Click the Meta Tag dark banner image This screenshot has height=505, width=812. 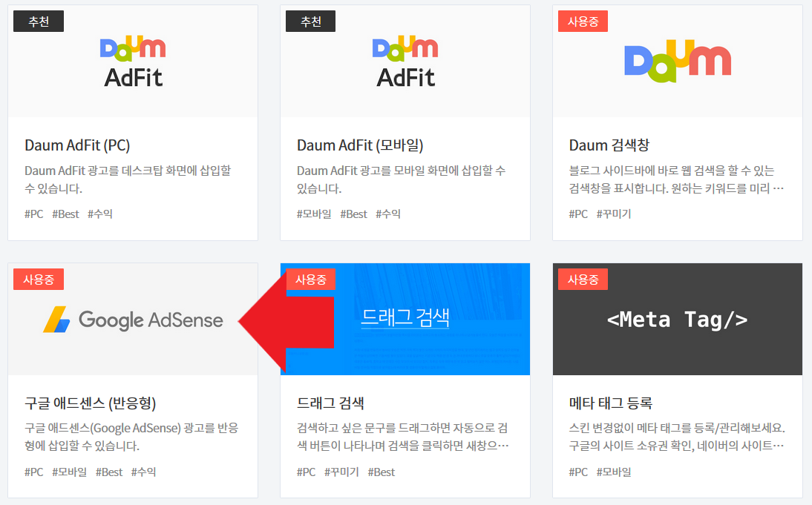(678, 320)
